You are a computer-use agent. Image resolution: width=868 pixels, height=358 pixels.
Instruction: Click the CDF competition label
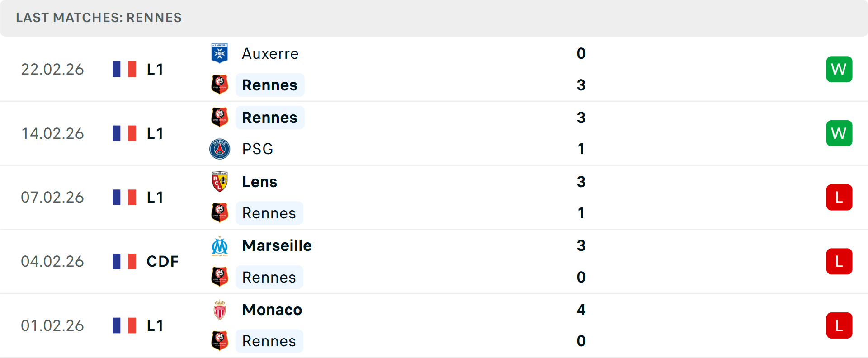click(161, 261)
